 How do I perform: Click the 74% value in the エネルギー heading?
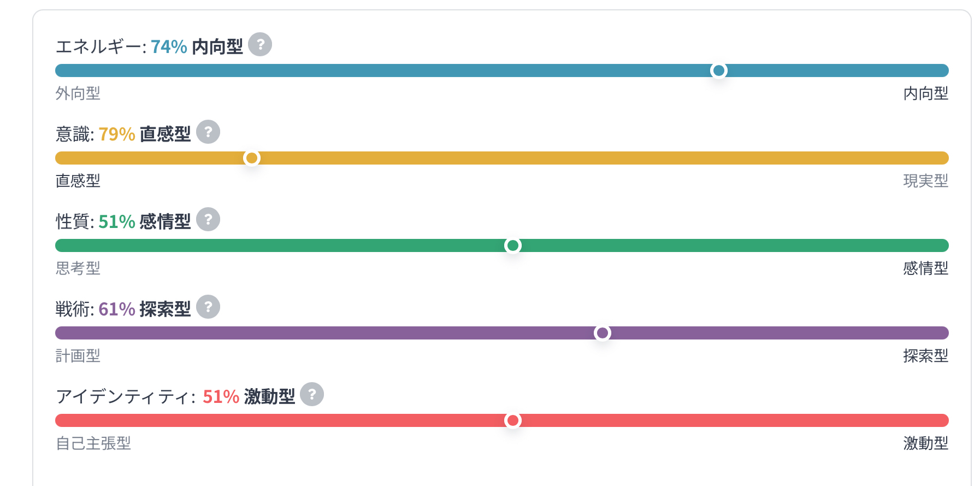click(x=169, y=47)
